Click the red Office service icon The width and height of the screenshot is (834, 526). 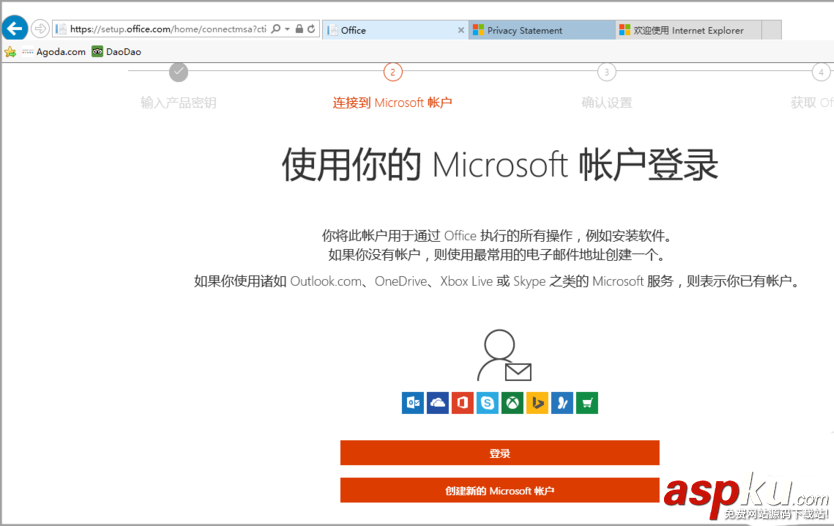(x=463, y=403)
